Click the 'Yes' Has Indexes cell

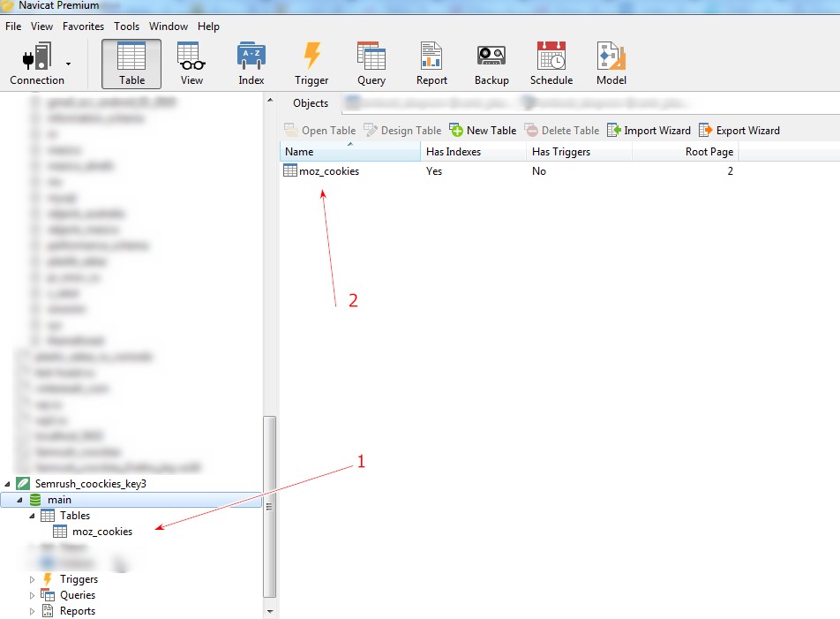434,171
